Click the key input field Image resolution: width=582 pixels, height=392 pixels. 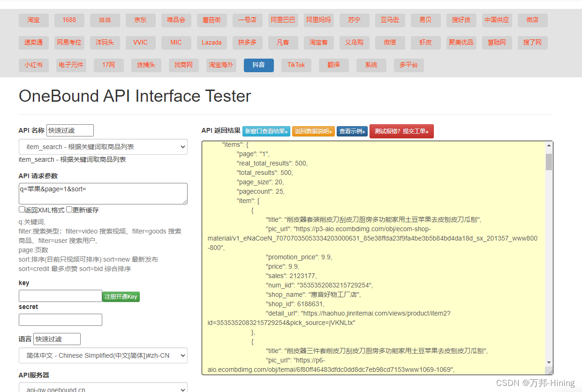pos(60,296)
